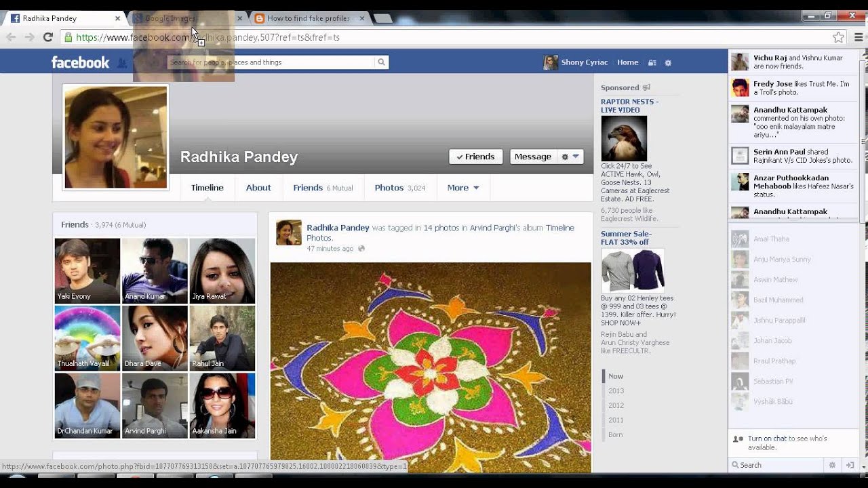The height and width of the screenshot is (488, 868).
Task: Open Rahul Jain friend thumbnail
Action: 222,338
